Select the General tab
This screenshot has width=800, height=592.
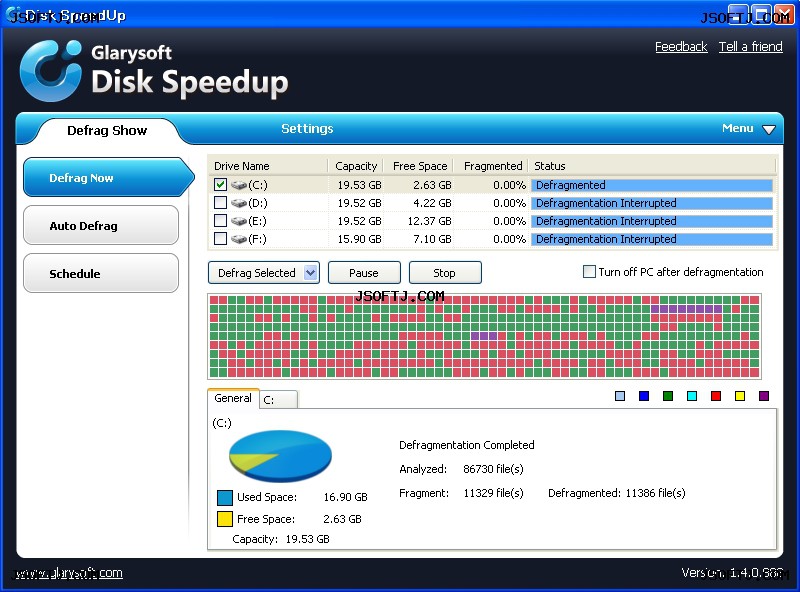pyautogui.click(x=233, y=398)
